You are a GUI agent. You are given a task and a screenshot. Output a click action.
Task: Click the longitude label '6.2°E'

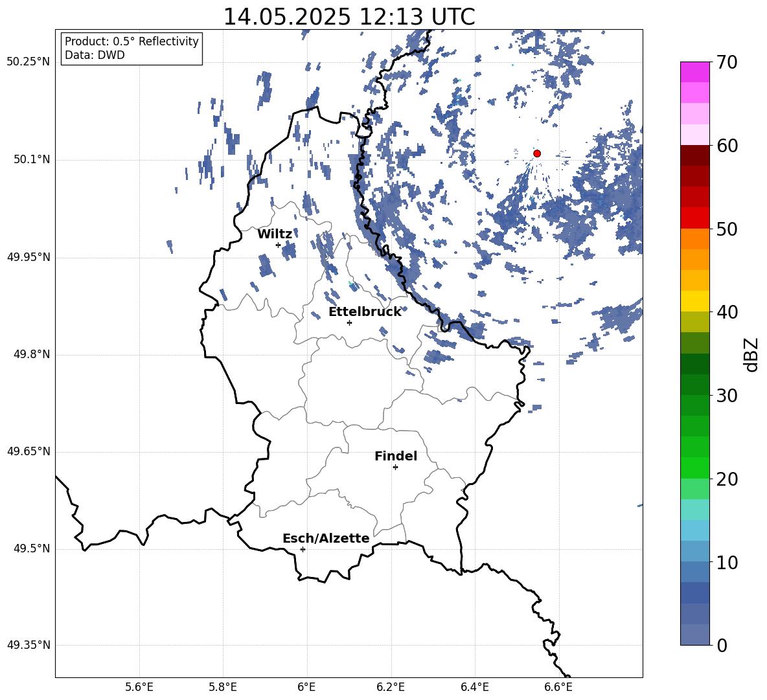point(391,687)
